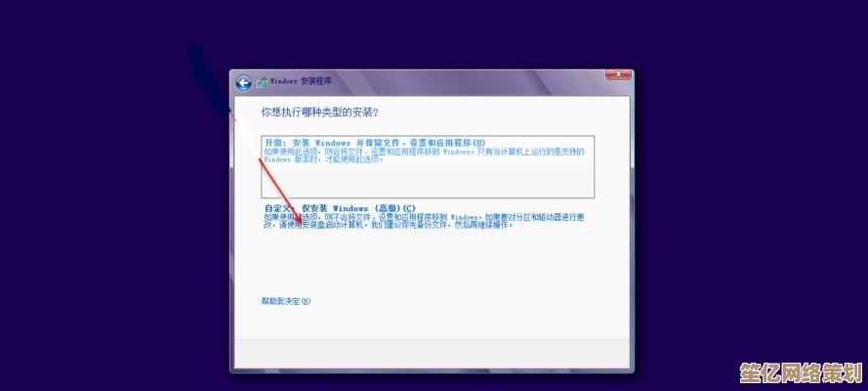Click the Windows 安装程序 title text
Image resolution: width=868 pixels, height=391 pixels.
pos(301,81)
